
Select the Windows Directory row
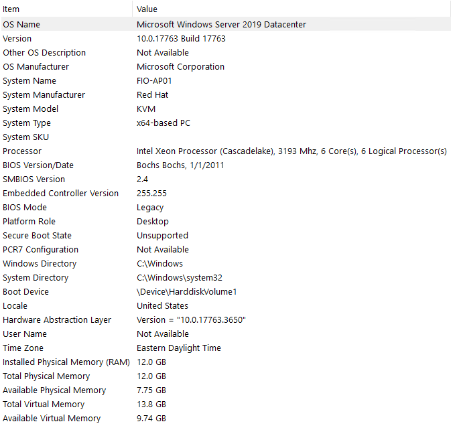tap(225, 264)
